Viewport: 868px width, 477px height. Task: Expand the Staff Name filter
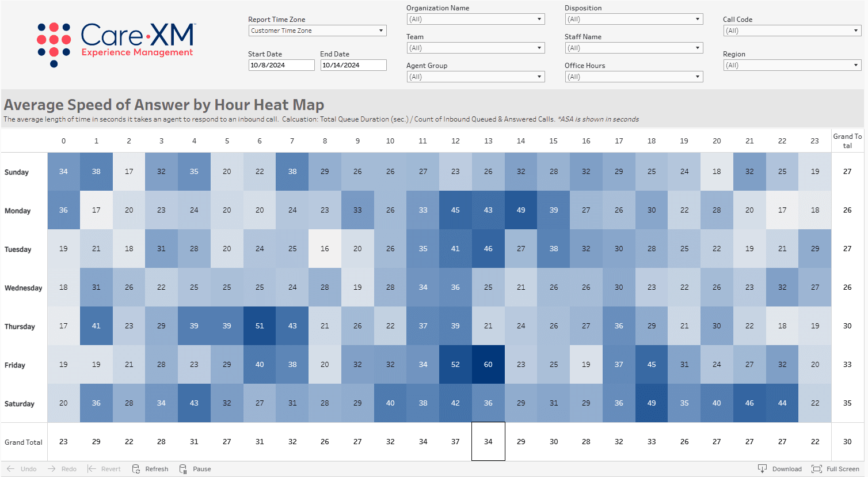697,47
